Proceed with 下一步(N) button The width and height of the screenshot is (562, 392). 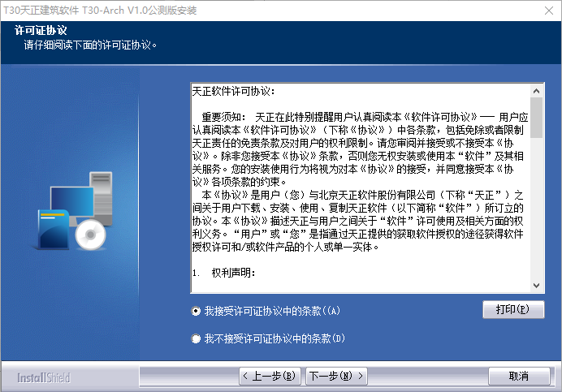336,376
